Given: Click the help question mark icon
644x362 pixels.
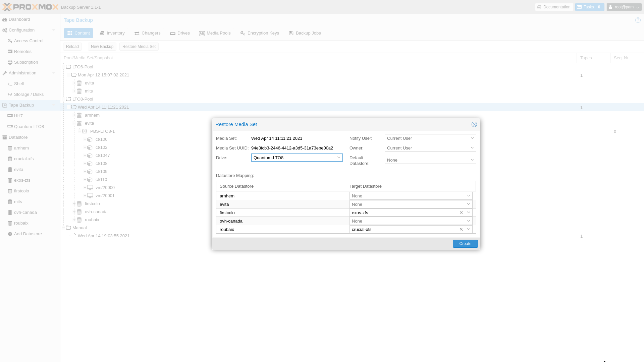Looking at the screenshot, I should click(x=638, y=20).
